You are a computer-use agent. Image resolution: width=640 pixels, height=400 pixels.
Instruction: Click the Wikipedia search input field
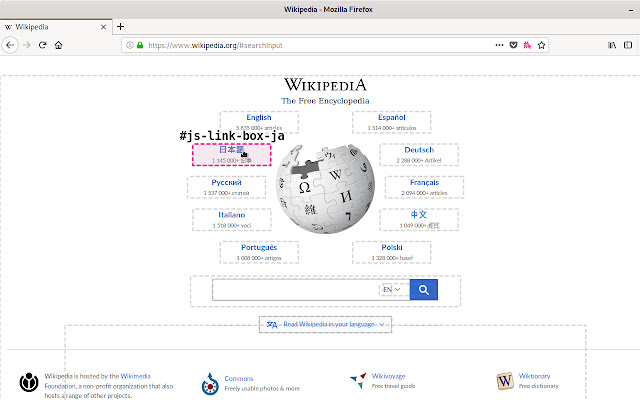coord(295,290)
